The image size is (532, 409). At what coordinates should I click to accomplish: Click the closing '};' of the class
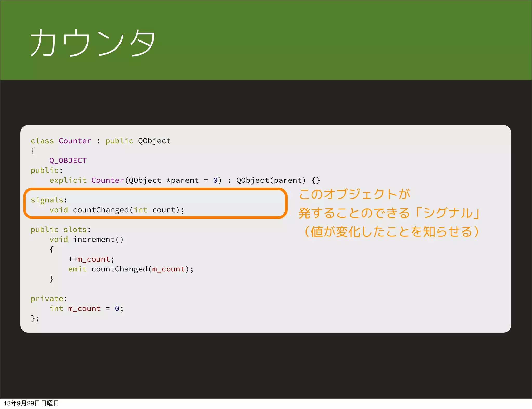coord(35,318)
